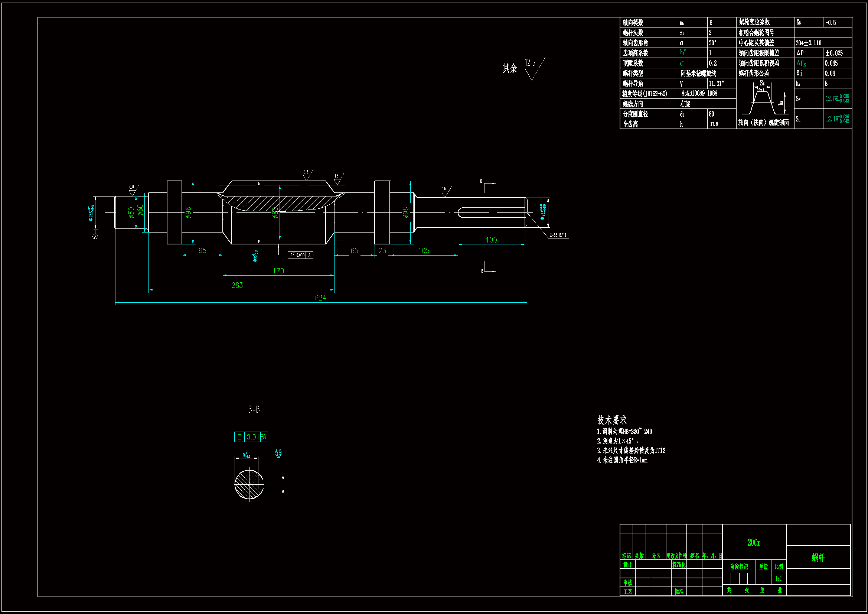Click the 蜗杆 part name in title block
This screenshot has height=614, width=868.
(818, 557)
